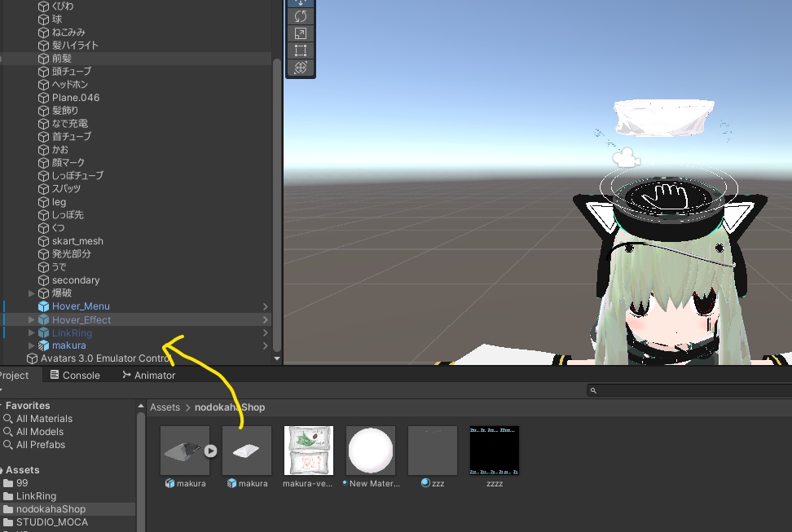
Task: Click the cube icon beside ヘッドホン
Action: coord(43,85)
